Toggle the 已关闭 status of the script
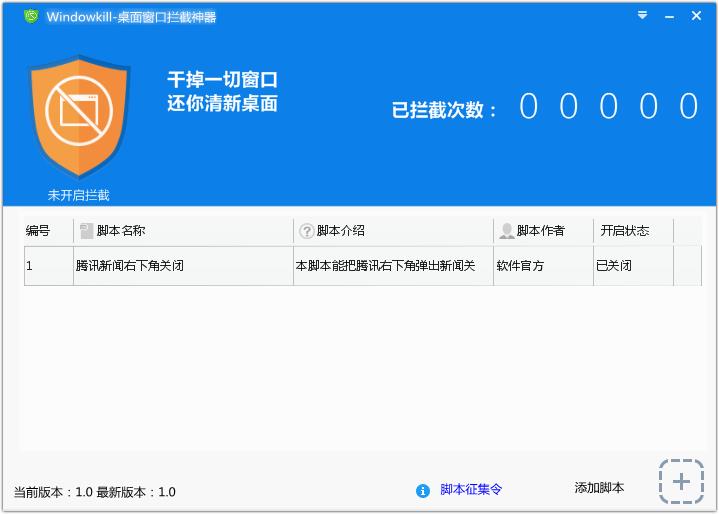The height and width of the screenshot is (514, 719). [x=614, y=266]
